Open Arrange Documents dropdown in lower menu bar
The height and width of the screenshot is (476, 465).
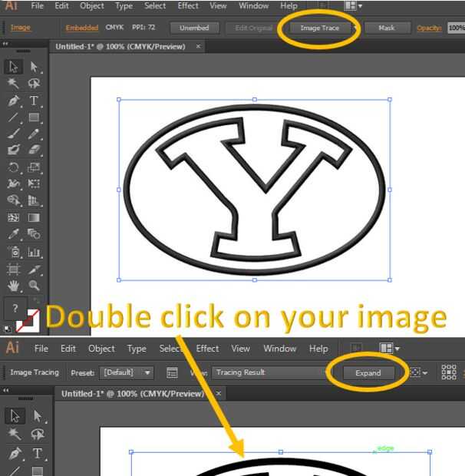click(x=389, y=349)
